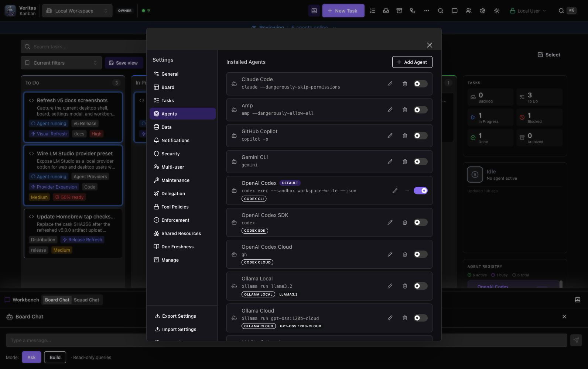The width and height of the screenshot is (588, 369).
Task: Edit the Claude Code agent
Action: [x=390, y=84]
